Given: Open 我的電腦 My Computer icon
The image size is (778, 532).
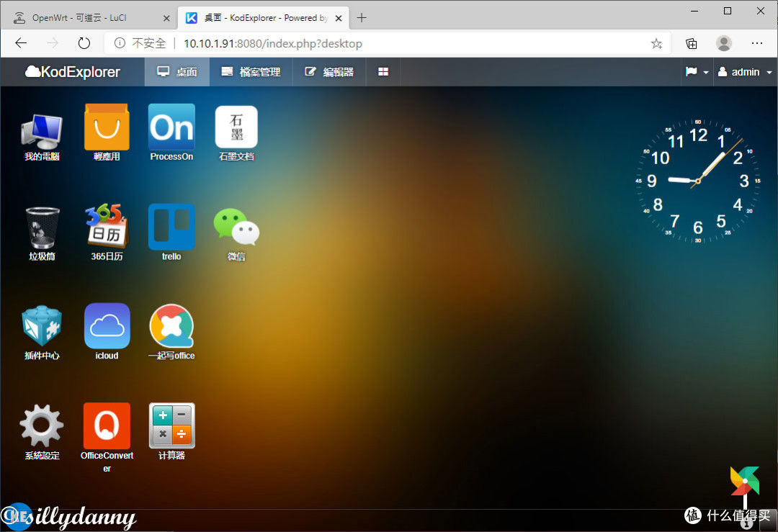Looking at the screenshot, I should point(41,128).
